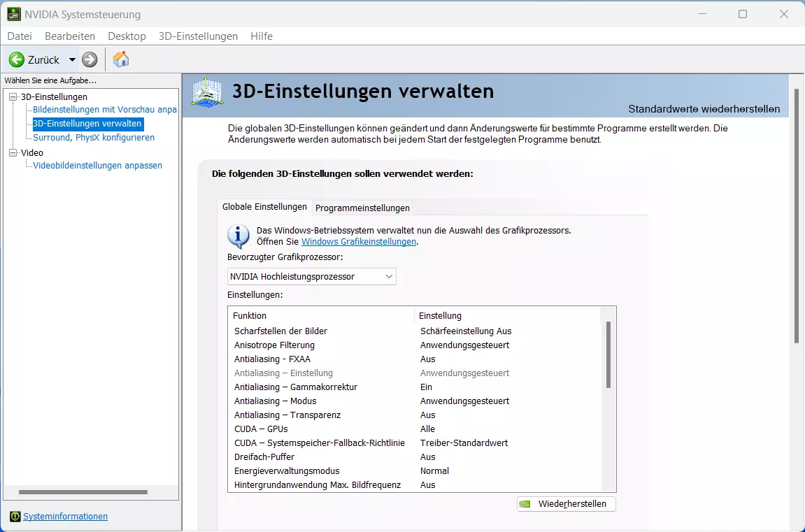This screenshot has width=805, height=532.
Task: Select the Energieverwaltungsmodus row
Action: [x=414, y=471]
